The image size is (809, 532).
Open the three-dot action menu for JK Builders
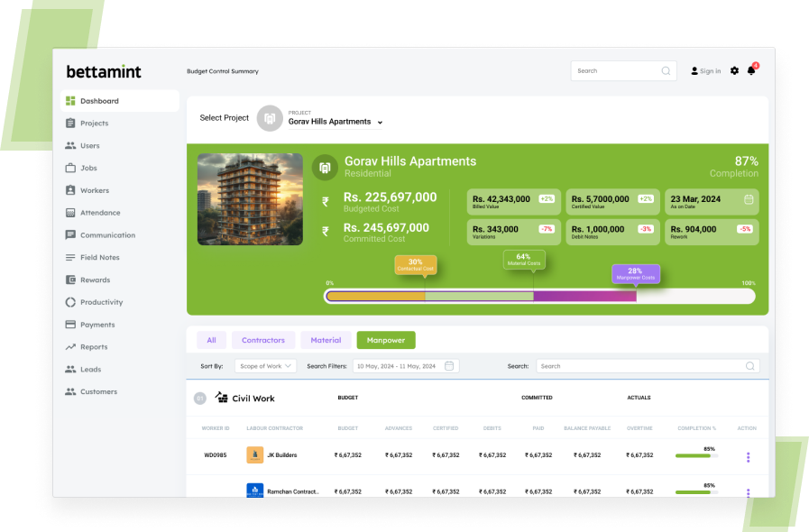(x=748, y=457)
